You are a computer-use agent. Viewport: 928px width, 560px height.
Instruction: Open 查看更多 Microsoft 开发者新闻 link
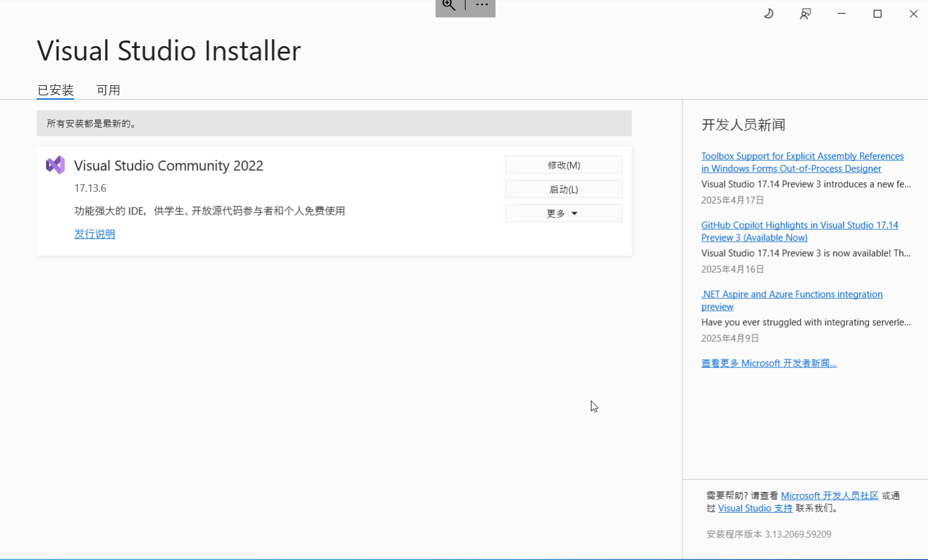click(768, 363)
